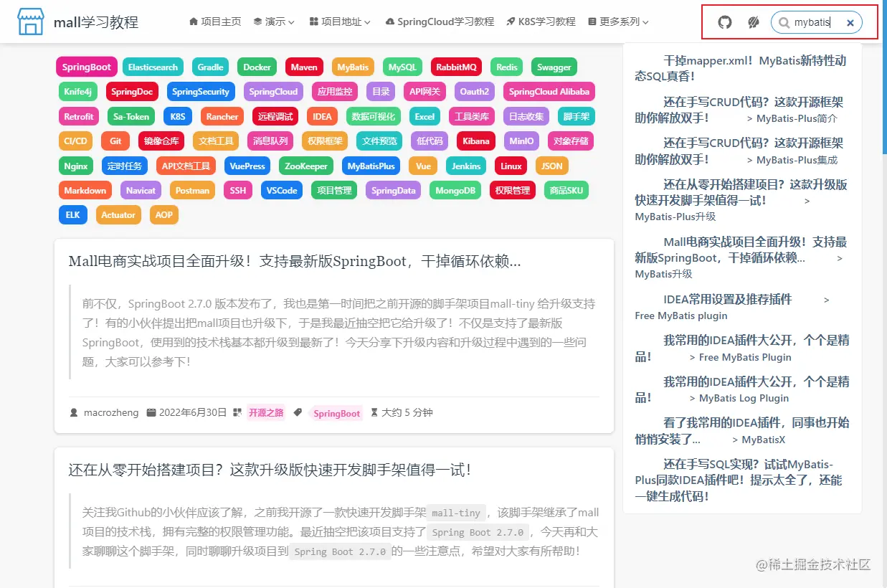Select the SpringBoot tag at top

[87, 67]
